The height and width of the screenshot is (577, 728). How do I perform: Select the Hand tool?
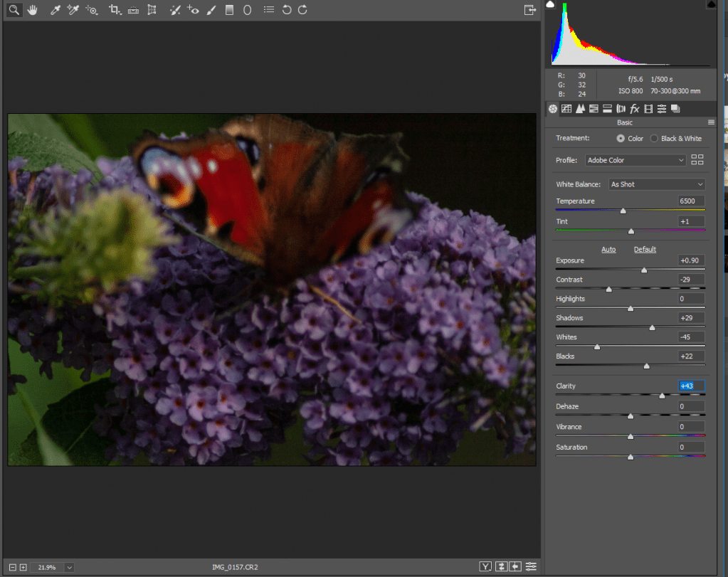pyautogui.click(x=32, y=10)
